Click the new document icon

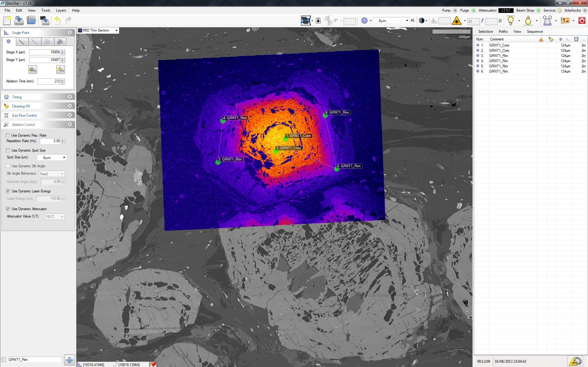7,21
